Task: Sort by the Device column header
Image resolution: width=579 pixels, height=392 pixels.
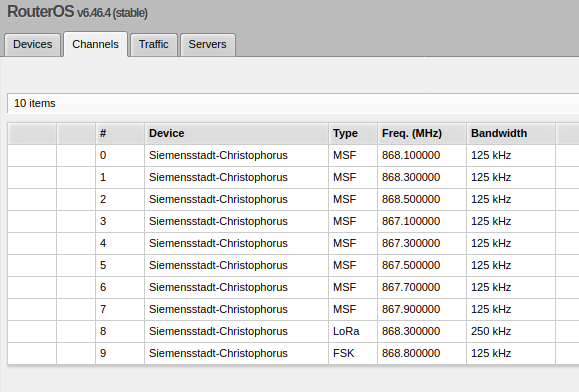Action: click(x=236, y=133)
